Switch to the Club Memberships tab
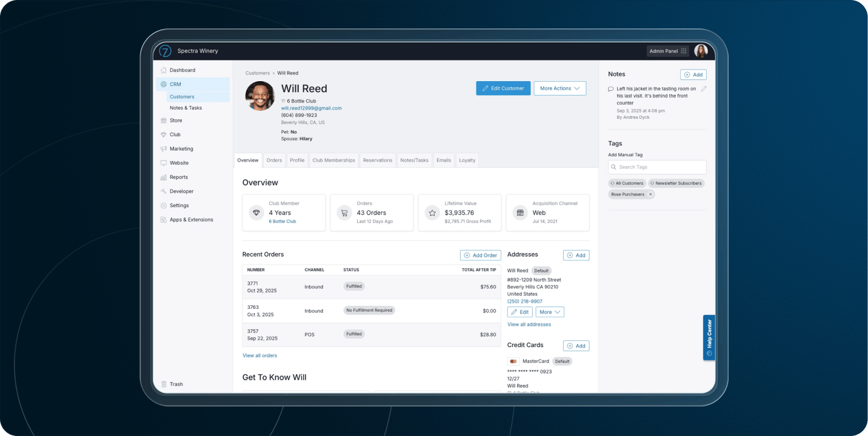Viewport: 868px width, 436px height. click(x=334, y=160)
